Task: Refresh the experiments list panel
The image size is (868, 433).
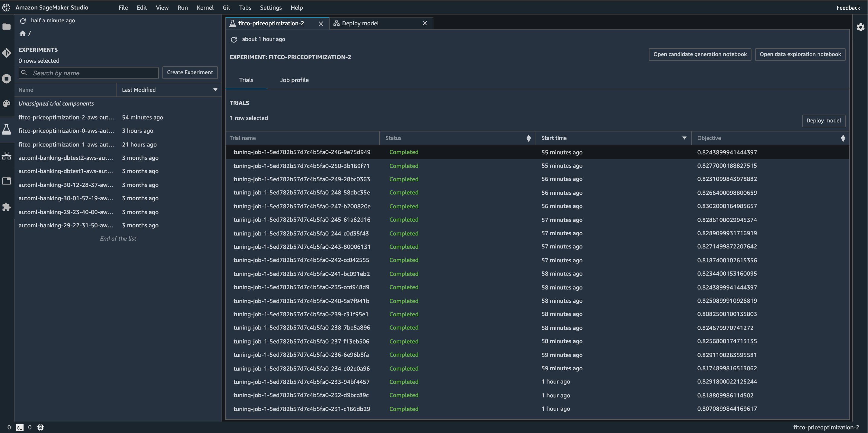Action: coord(23,21)
